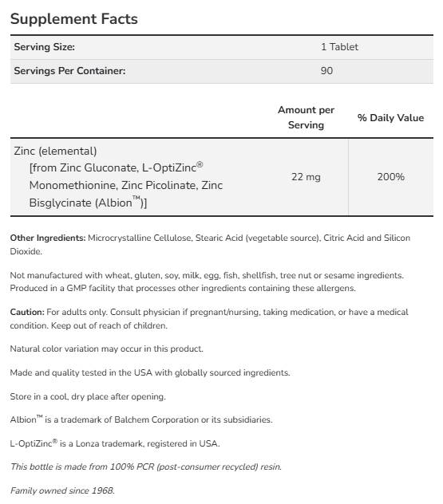Select the Albion trademark of Balchem Corporation line
This screenshot has height=504, width=443.
click(141, 419)
